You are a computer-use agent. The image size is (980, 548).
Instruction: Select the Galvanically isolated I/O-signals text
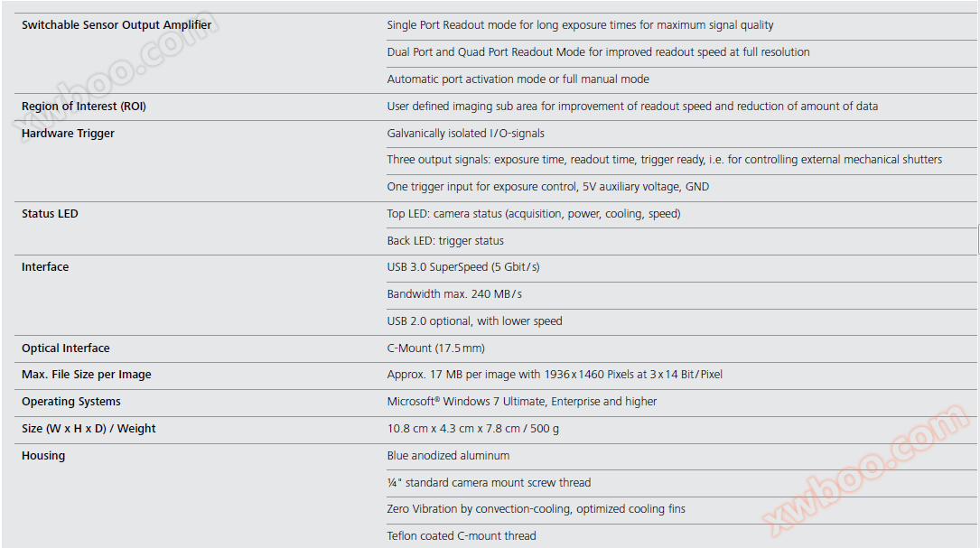click(x=465, y=134)
